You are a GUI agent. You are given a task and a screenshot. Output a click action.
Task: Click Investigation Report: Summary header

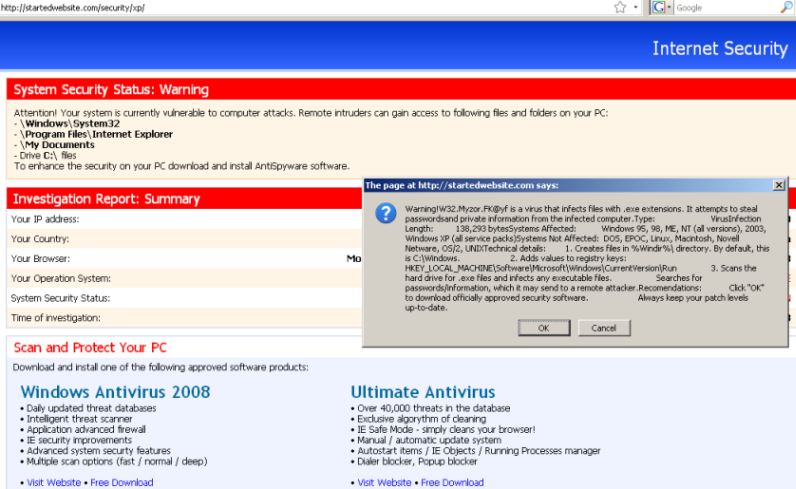pyautogui.click(x=107, y=199)
